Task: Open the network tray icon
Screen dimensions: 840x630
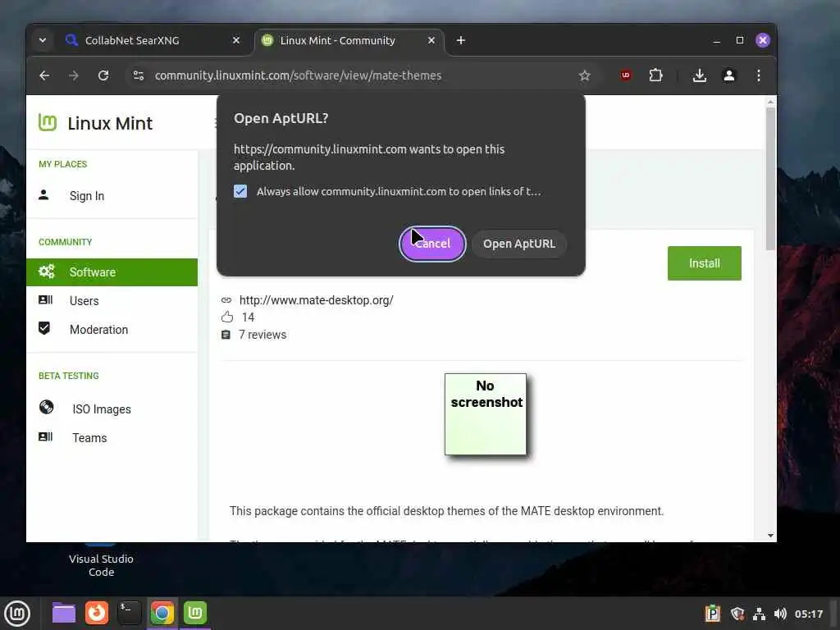Action: pos(759,614)
